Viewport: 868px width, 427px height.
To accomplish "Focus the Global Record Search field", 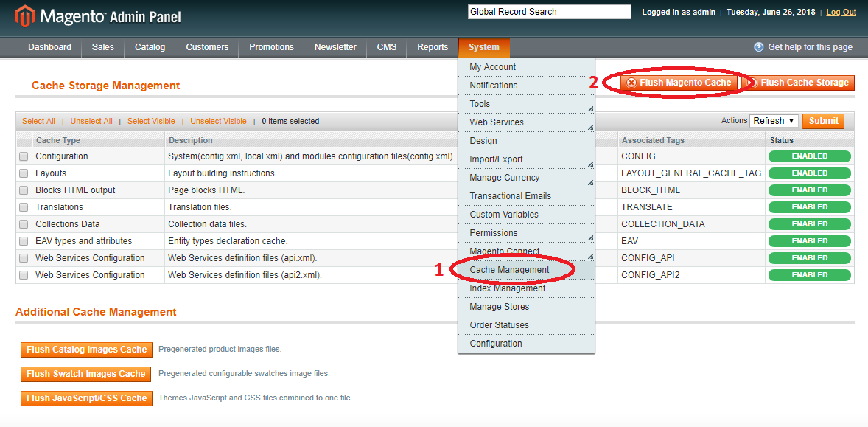I will 549,12.
